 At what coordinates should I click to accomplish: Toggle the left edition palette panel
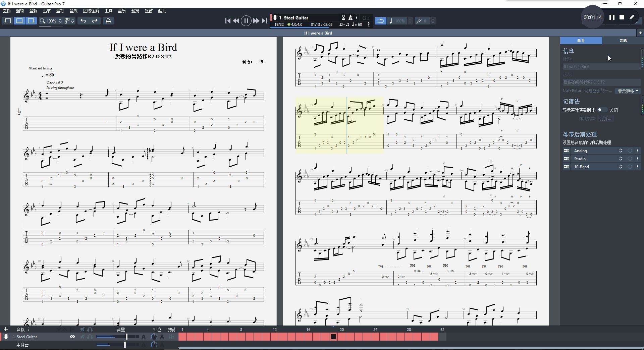8,21
